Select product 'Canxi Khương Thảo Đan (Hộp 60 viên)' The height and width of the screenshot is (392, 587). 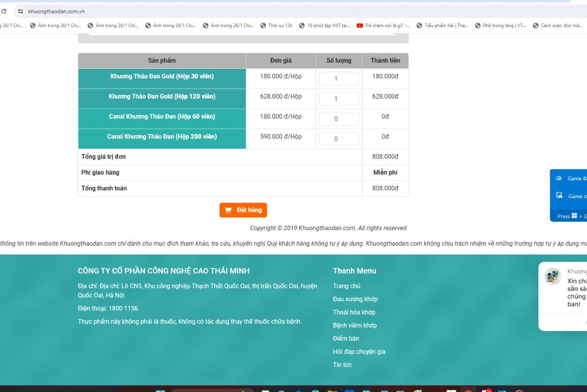[x=162, y=116]
